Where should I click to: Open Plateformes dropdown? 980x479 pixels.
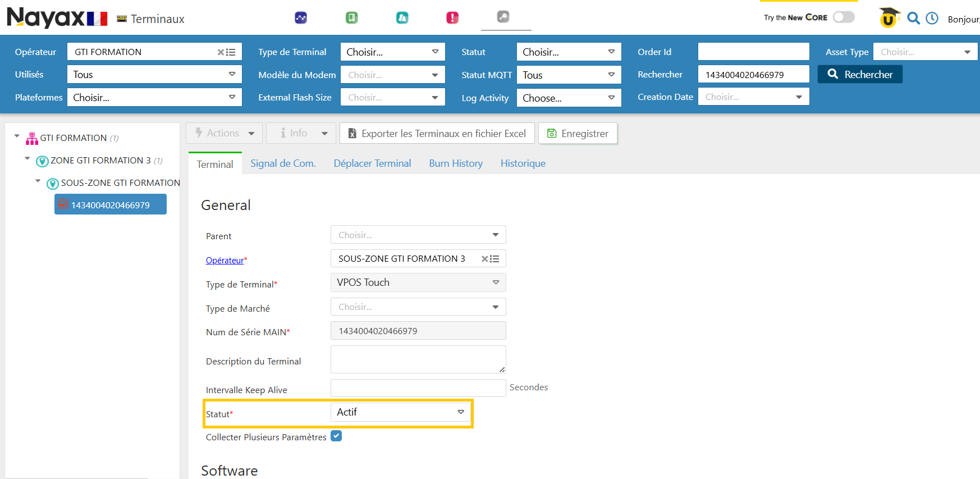click(x=154, y=97)
